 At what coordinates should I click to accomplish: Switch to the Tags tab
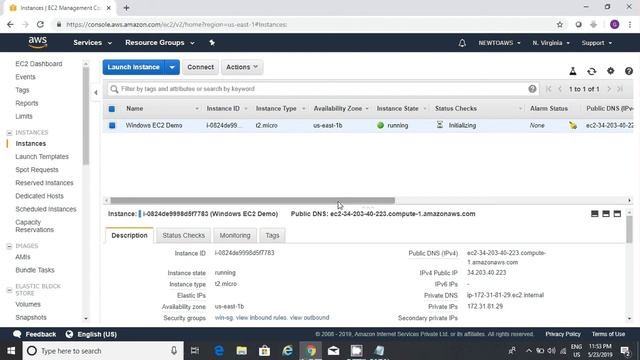point(272,236)
